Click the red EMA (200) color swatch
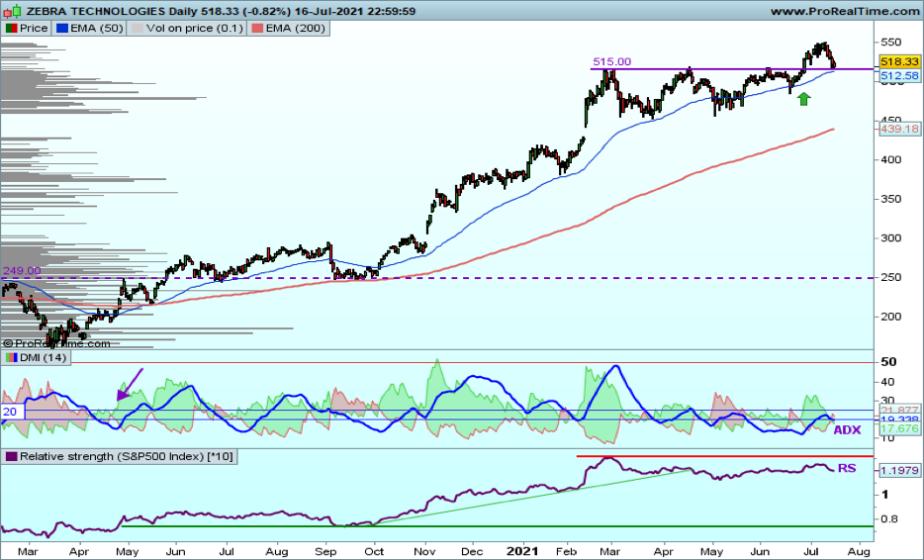The image size is (924, 560). coord(257,29)
